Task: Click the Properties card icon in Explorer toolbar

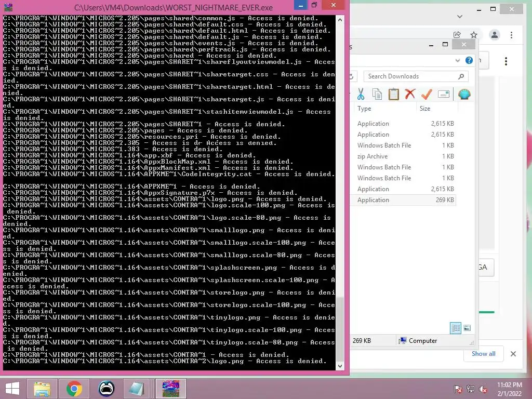Action: point(444,94)
